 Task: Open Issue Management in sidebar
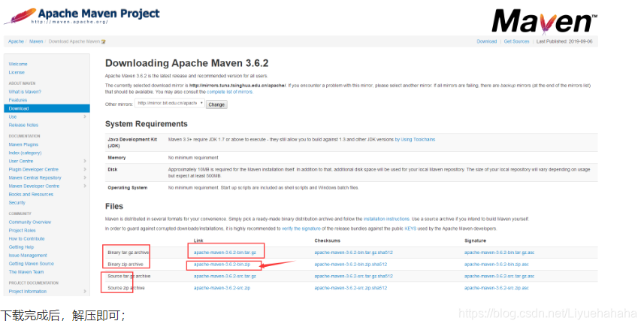tap(28, 255)
